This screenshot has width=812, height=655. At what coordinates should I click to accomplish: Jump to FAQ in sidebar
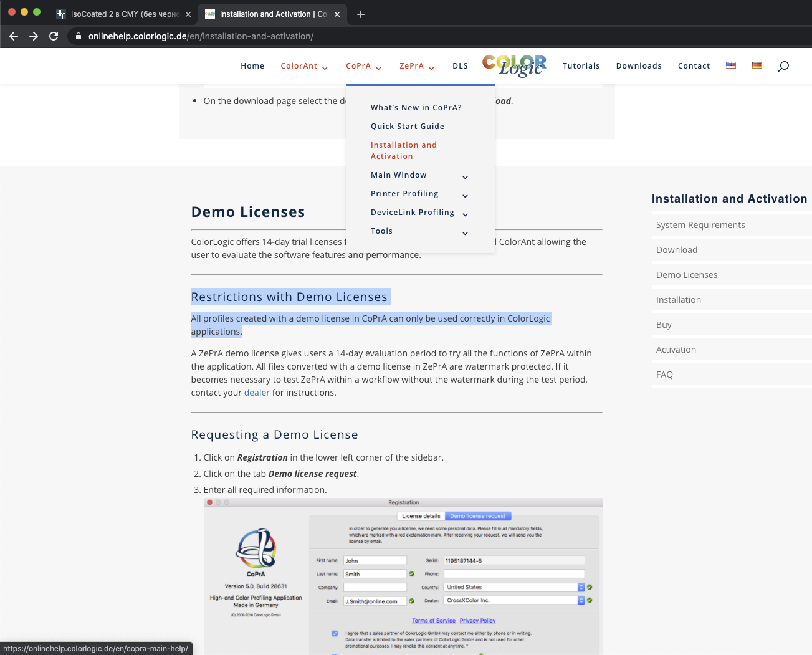click(664, 375)
